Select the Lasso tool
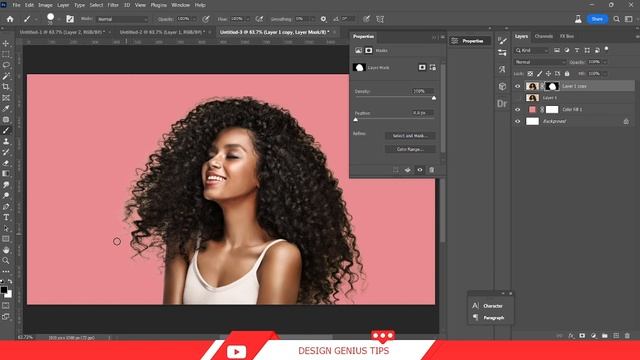640x360 pixels. pos(6,65)
